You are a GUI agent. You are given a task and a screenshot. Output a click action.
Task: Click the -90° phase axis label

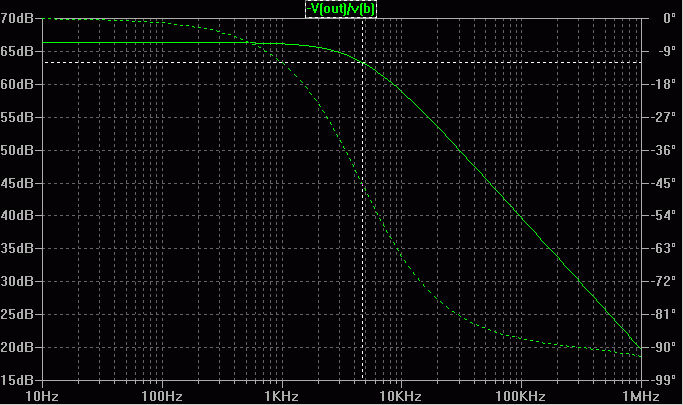tap(664, 347)
